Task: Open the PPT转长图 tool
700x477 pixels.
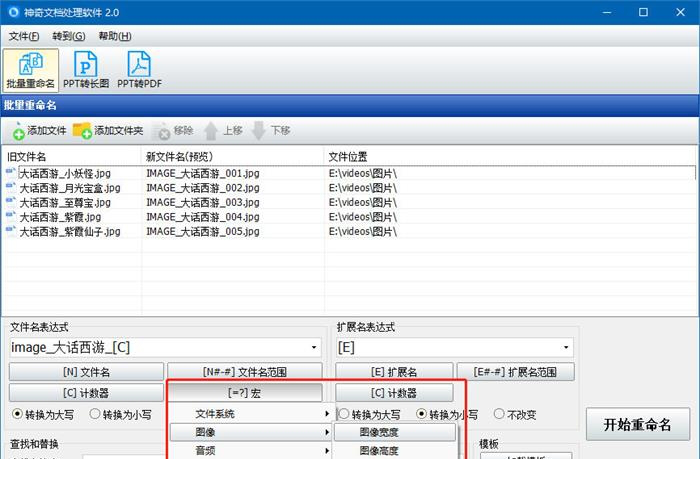Action: pos(86,70)
